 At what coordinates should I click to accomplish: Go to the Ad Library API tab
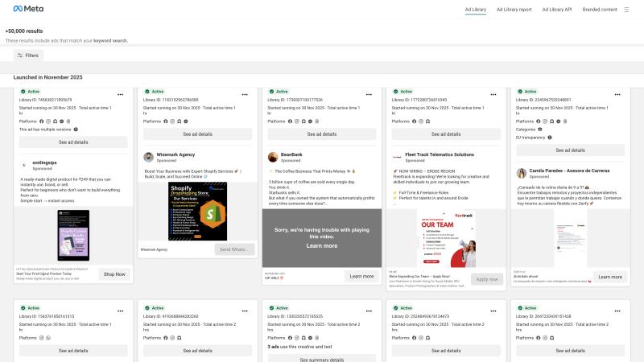pyautogui.click(x=556, y=10)
